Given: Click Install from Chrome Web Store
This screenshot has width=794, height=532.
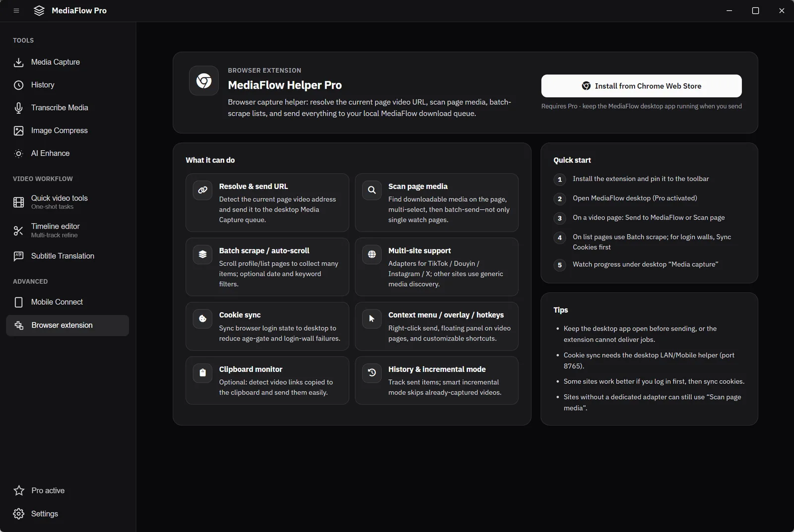Looking at the screenshot, I should pos(641,86).
